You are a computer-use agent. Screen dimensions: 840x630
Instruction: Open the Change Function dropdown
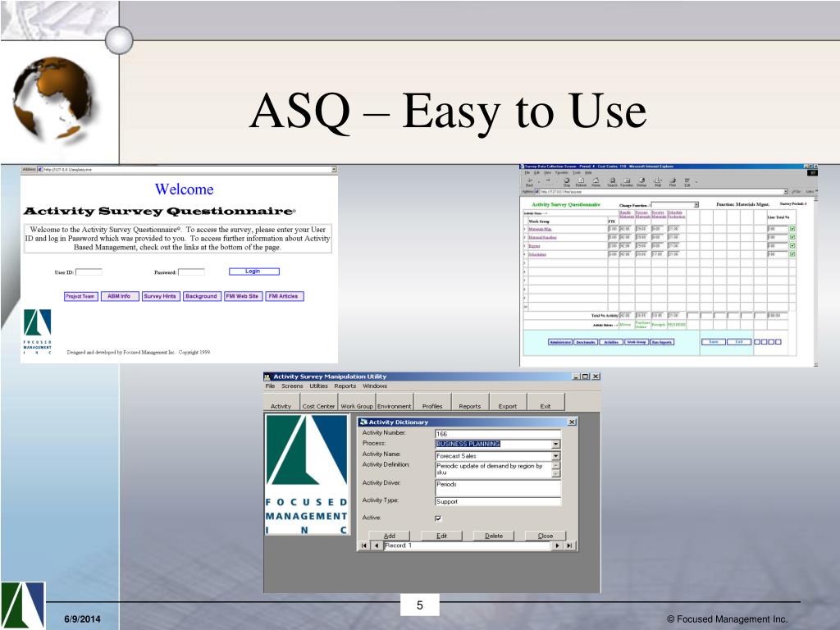[x=696, y=204]
